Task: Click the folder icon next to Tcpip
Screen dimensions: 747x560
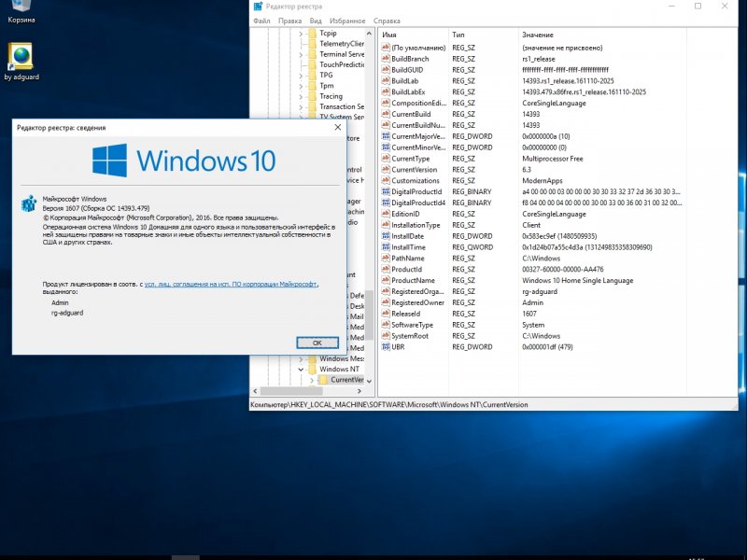Action: [313, 33]
